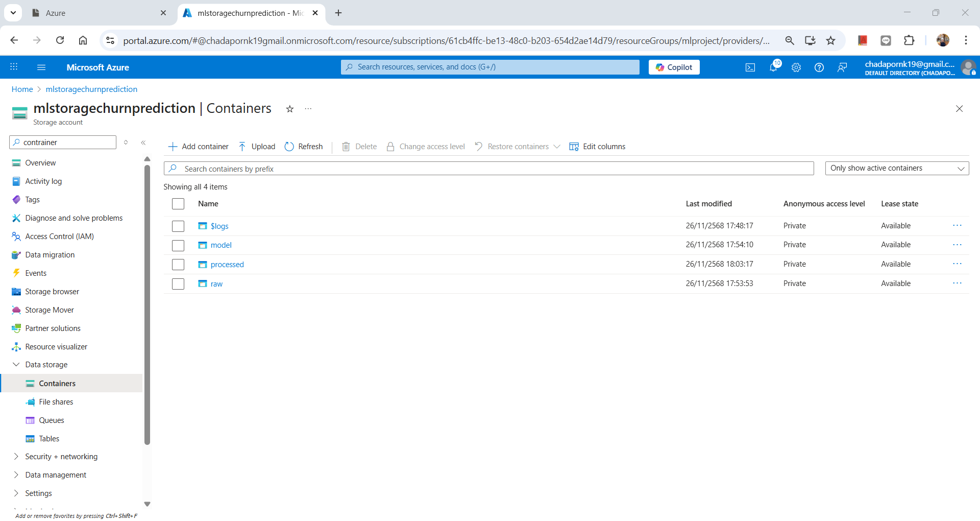Close the Containers blade

[960, 109]
